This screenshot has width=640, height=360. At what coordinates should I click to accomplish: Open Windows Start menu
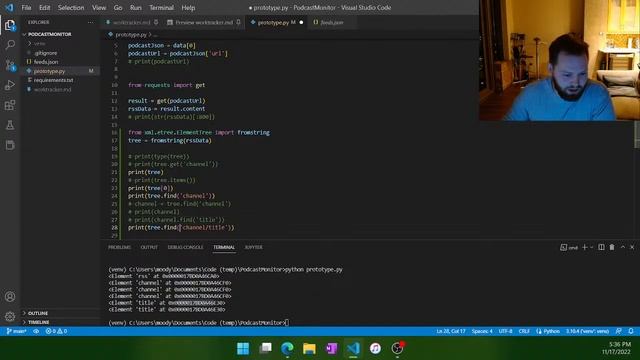243,348
